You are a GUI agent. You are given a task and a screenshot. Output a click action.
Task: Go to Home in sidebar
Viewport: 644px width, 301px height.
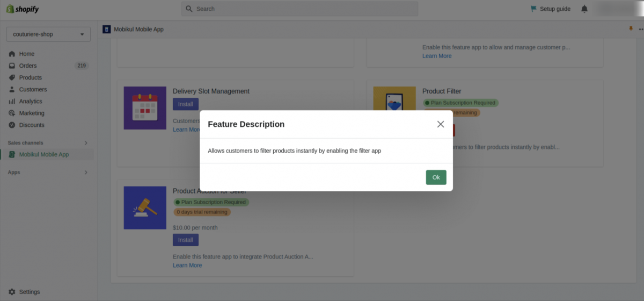click(26, 54)
